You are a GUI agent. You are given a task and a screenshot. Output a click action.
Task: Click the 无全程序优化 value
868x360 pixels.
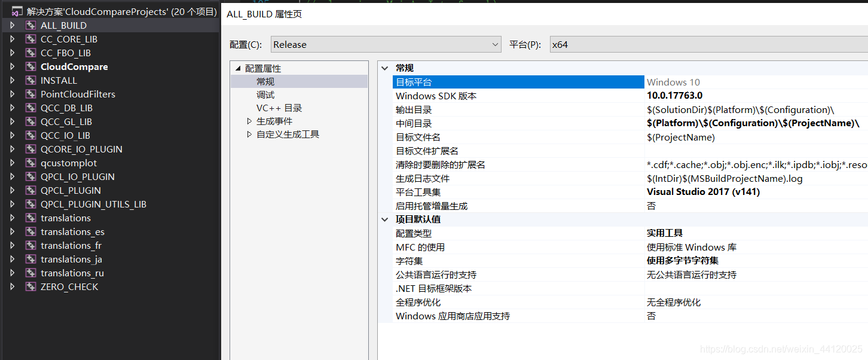pyautogui.click(x=674, y=302)
